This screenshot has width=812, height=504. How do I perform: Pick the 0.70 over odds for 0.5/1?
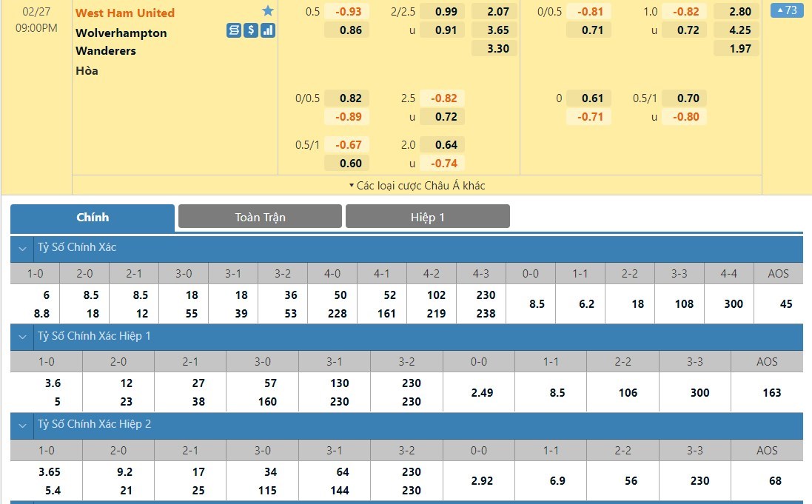[684, 98]
